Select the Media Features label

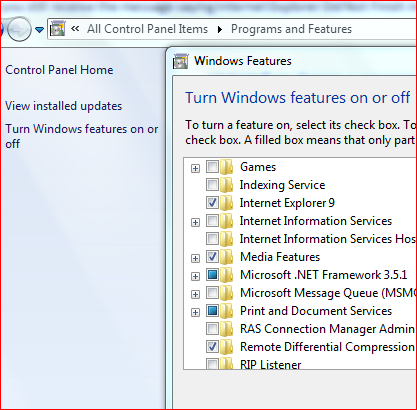280,257
